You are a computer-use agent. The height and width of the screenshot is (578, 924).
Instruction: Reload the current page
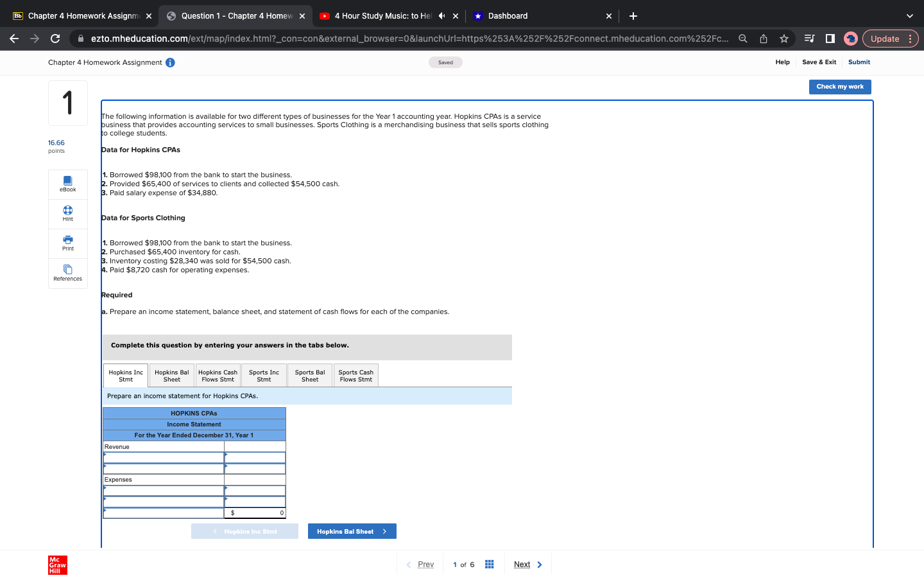[x=55, y=39]
